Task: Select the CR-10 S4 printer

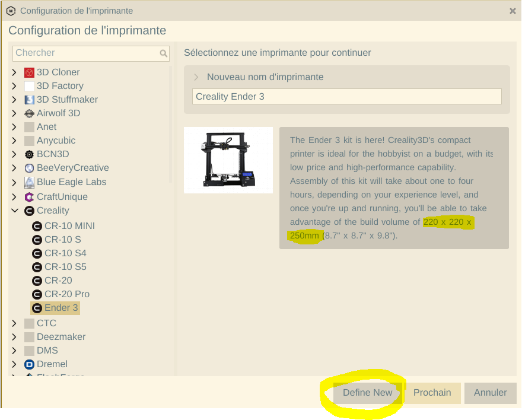Action: pos(65,253)
